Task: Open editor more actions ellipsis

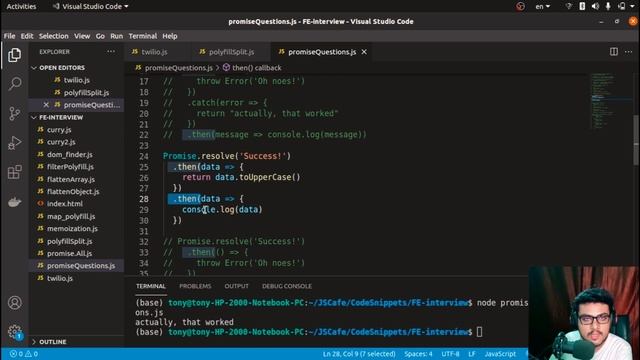Action: (x=628, y=52)
